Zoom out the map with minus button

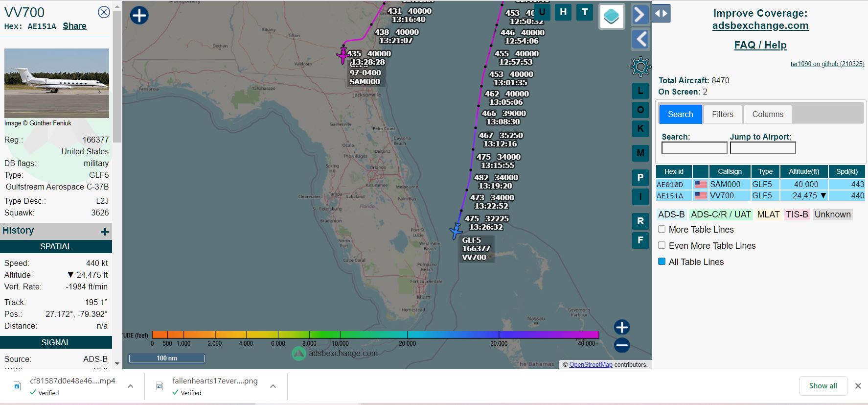[x=621, y=345]
